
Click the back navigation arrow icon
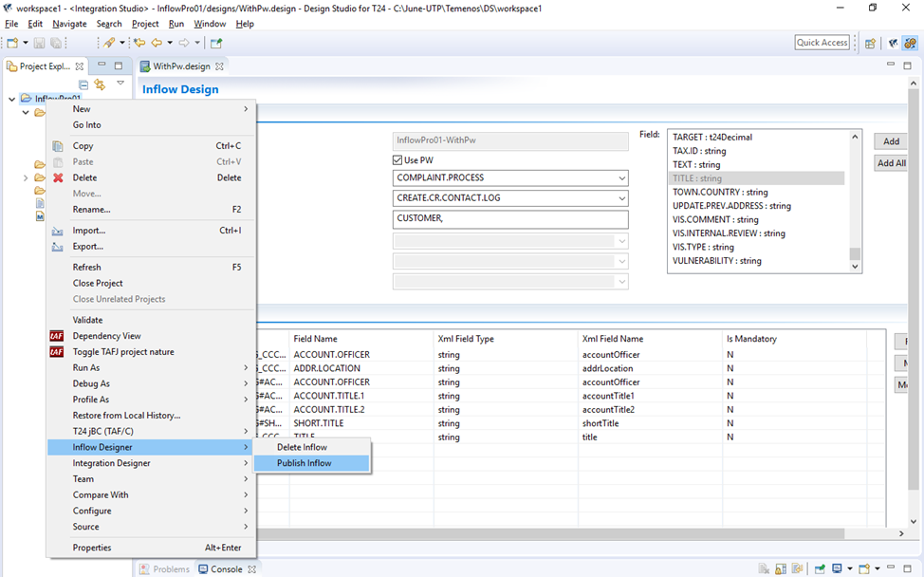155,43
